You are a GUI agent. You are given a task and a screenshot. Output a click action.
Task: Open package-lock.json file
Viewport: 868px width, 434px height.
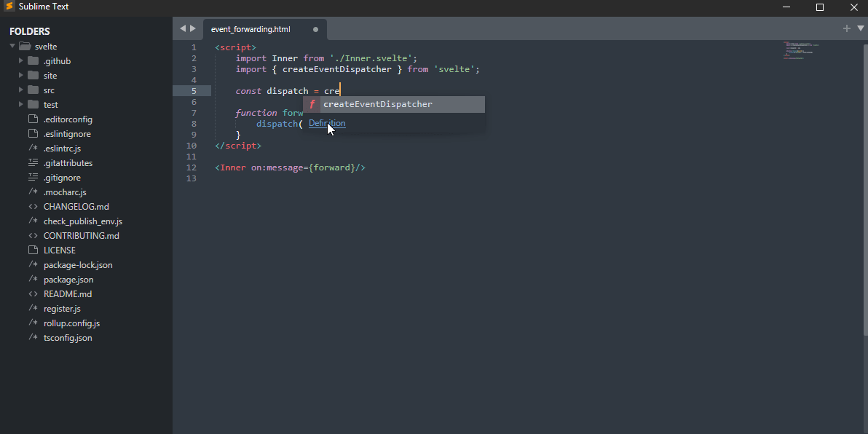click(78, 264)
